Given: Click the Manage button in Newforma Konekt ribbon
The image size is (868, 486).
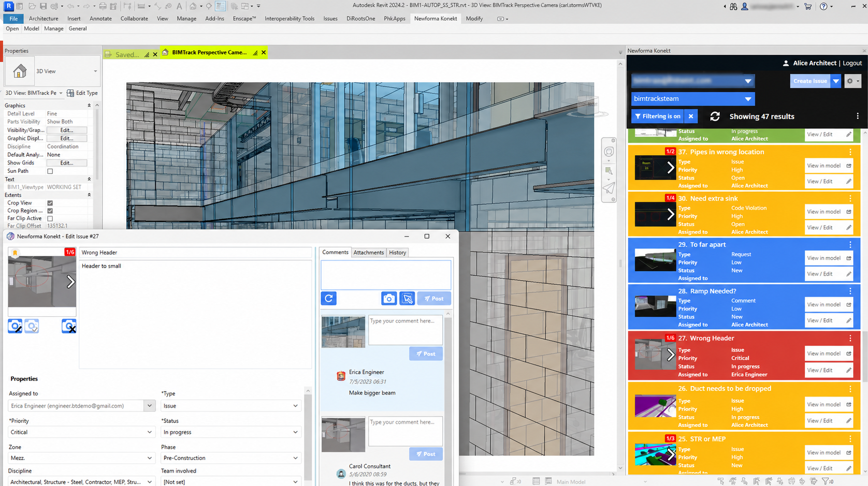Looking at the screenshot, I should tap(53, 29).
